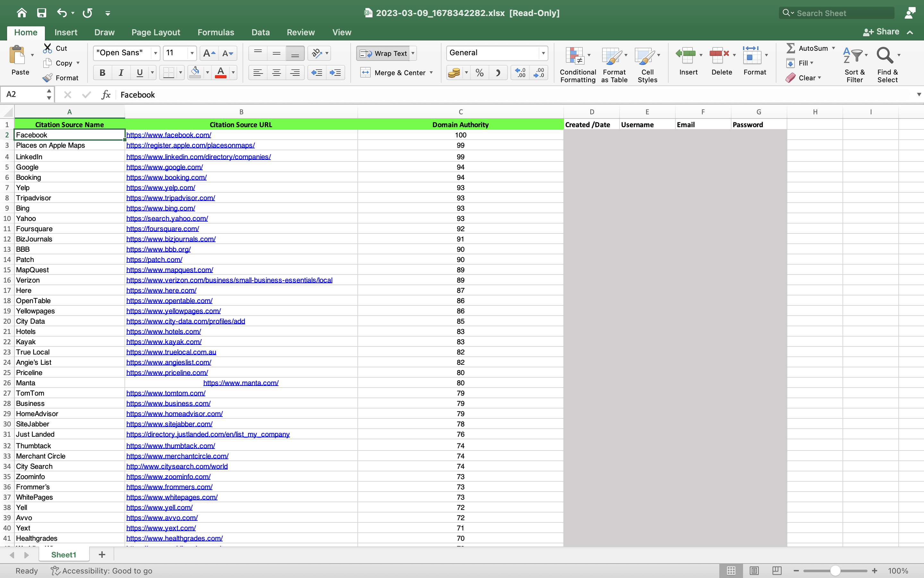Decrease decimal places
This screenshot has width=924, height=578.
539,73
